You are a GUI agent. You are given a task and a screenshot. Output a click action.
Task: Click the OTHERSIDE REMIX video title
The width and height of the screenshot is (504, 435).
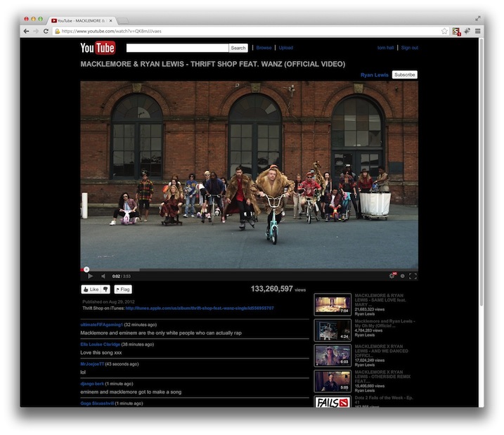[382, 376]
